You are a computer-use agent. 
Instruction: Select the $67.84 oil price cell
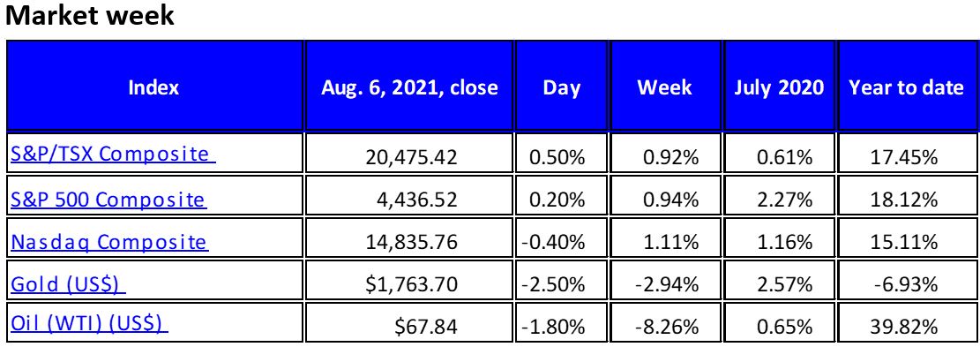point(409,325)
